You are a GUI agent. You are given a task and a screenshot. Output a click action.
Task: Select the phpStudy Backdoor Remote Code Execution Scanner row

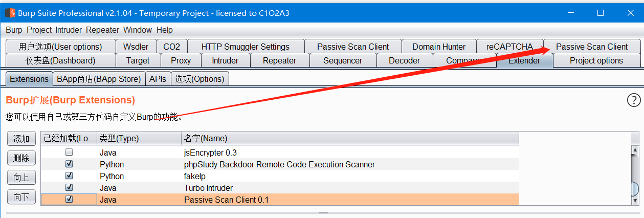280,164
